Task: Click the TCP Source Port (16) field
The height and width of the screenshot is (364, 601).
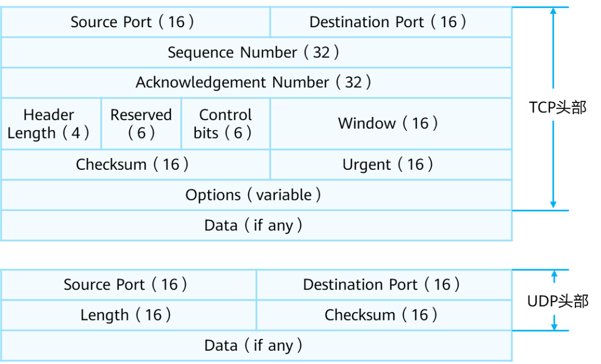Action: tap(136, 22)
